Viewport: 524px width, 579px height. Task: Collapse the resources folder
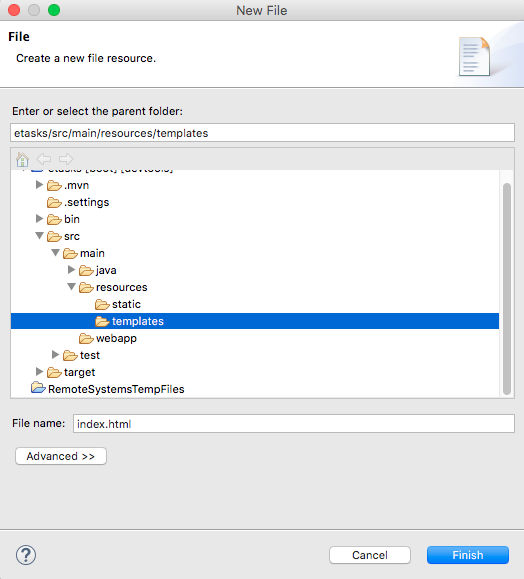[x=71, y=287]
